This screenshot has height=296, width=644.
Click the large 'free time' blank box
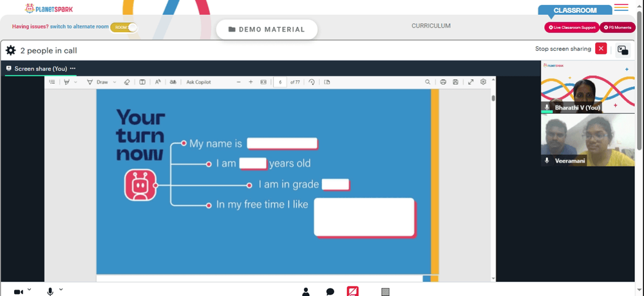coord(365,217)
